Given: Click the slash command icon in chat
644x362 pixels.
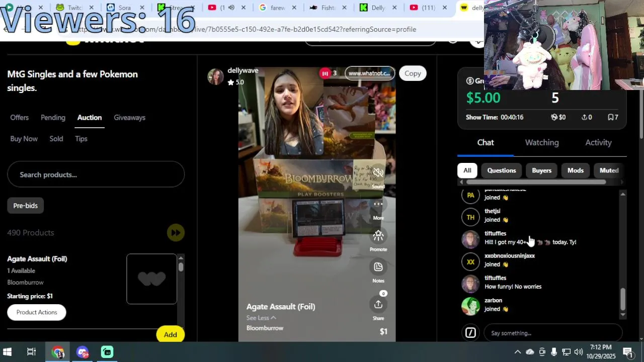Looking at the screenshot, I should click(470, 333).
